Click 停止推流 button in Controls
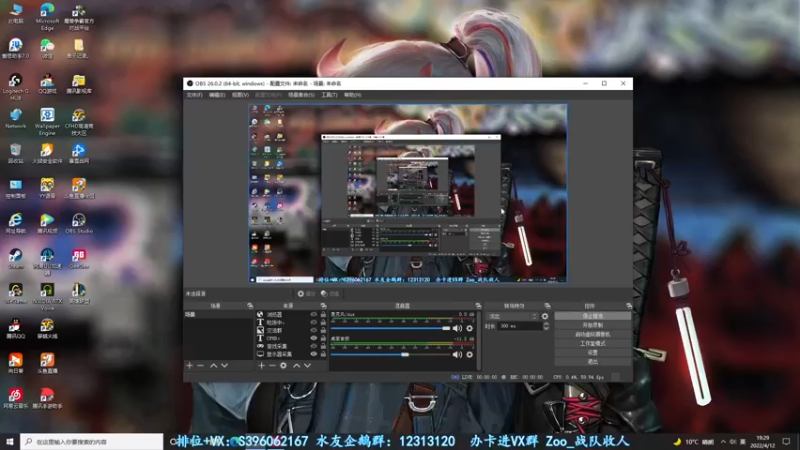 [592, 316]
